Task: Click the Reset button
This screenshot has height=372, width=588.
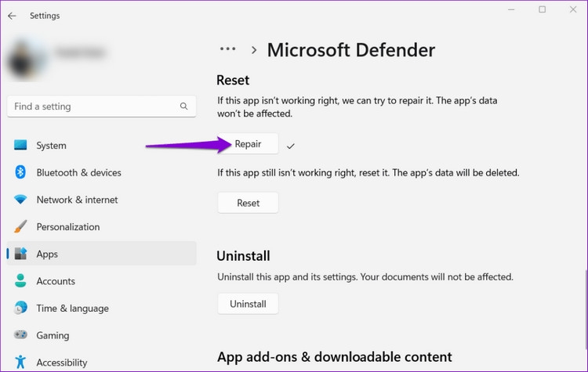Action: (x=248, y=203)
